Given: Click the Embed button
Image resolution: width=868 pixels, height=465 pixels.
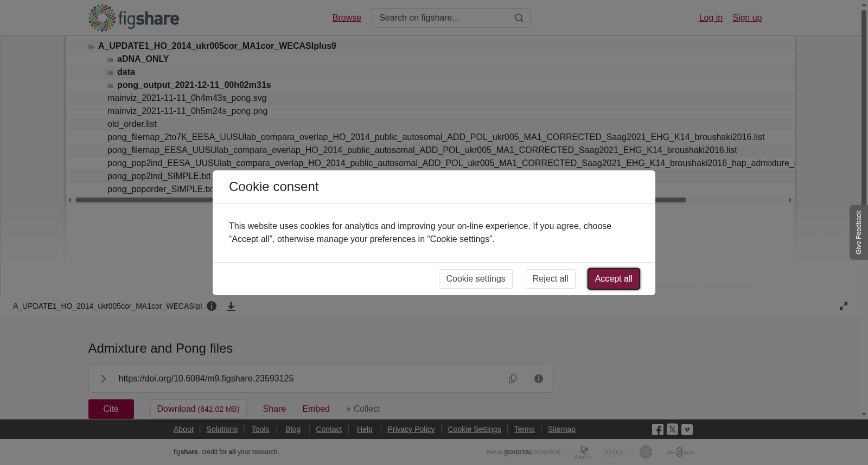Looking at the screenshot, I should pyautogui.click(x=316, y=409).
